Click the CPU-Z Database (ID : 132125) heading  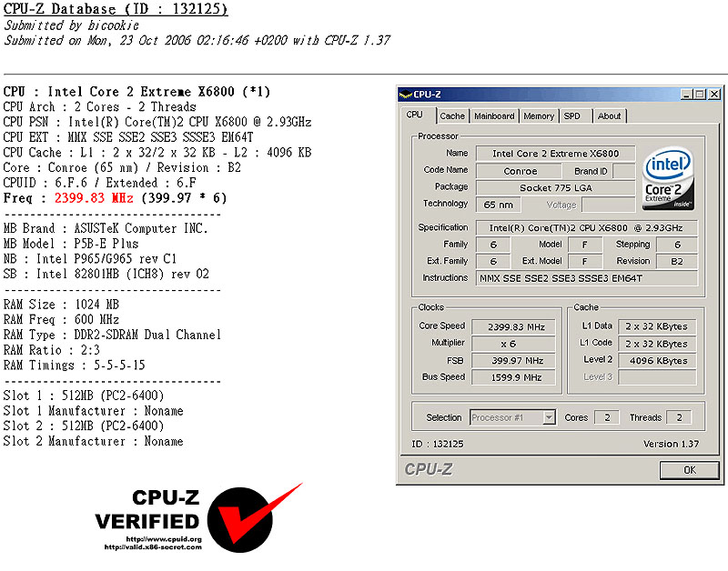(116, 9)
